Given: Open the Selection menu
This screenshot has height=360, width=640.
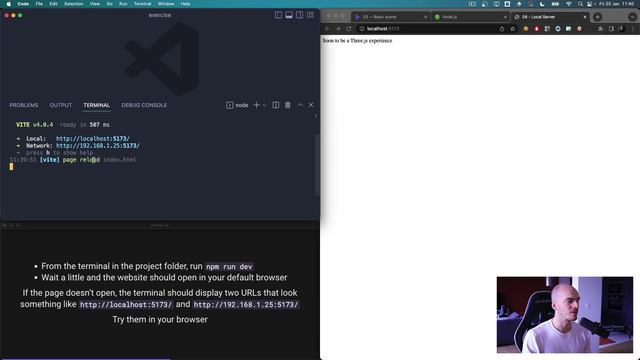Looking at the screenshot, I should (x=74, y=4).
